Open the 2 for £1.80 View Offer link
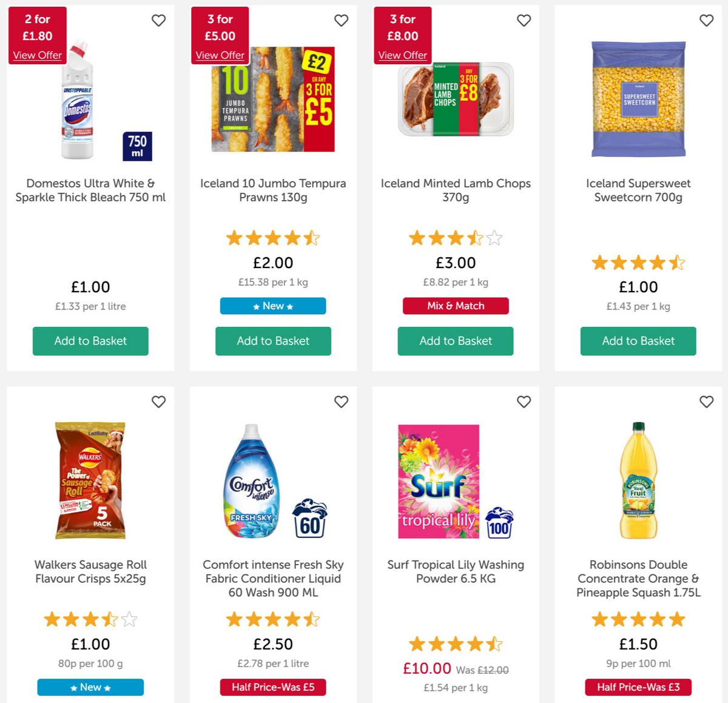 (37, 55)
